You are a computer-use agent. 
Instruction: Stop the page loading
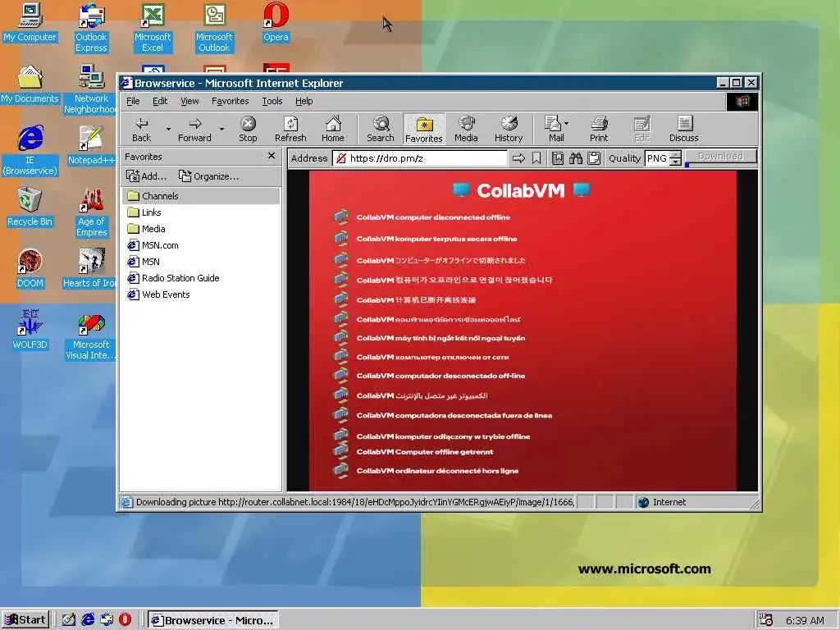[248, 129]
